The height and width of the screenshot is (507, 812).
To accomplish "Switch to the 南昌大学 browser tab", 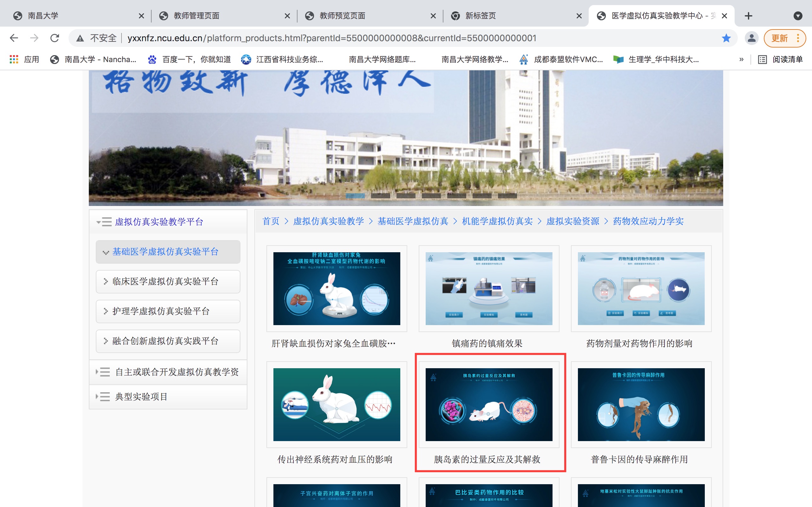I will [43, 16].
